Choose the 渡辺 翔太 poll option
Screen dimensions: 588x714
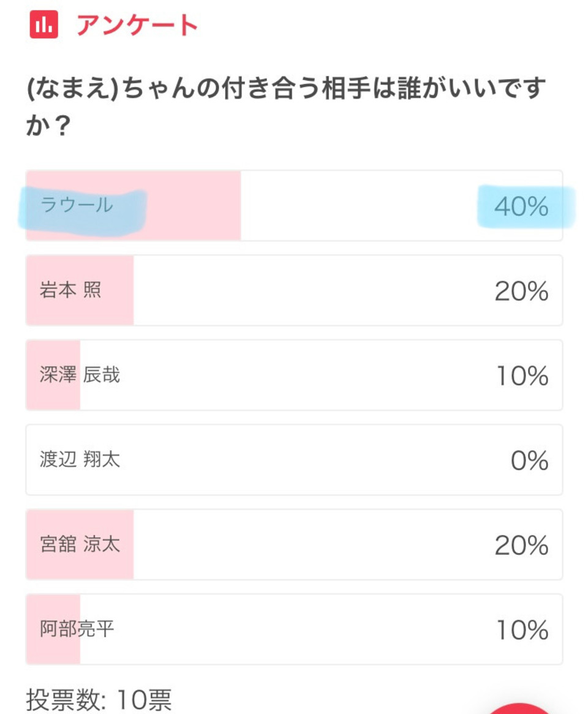click(x=294, y=459)
